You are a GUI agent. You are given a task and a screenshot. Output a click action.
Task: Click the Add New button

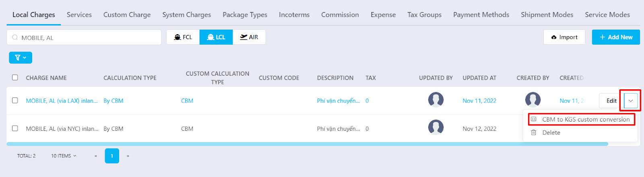(616, 37)
